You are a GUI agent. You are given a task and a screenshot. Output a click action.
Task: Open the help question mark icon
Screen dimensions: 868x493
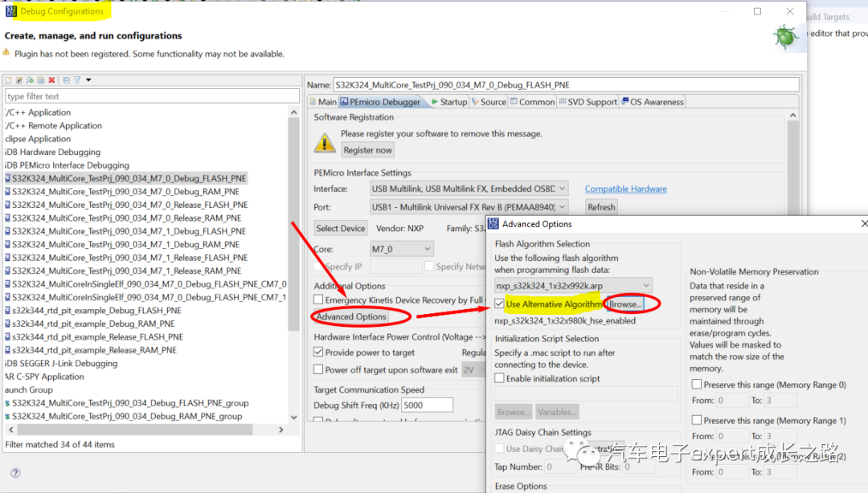pyautogui.click(x=15, y=473)
